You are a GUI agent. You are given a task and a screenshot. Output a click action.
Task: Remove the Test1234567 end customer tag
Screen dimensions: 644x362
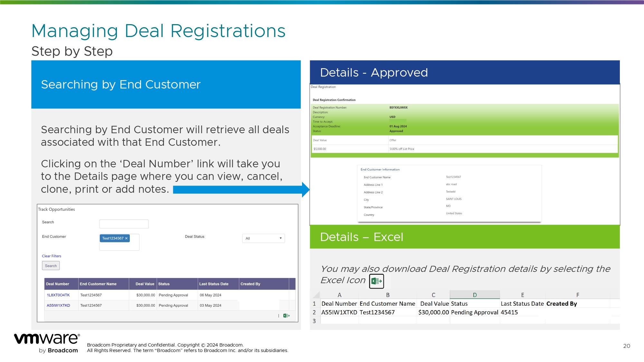[x=127, y=238]
